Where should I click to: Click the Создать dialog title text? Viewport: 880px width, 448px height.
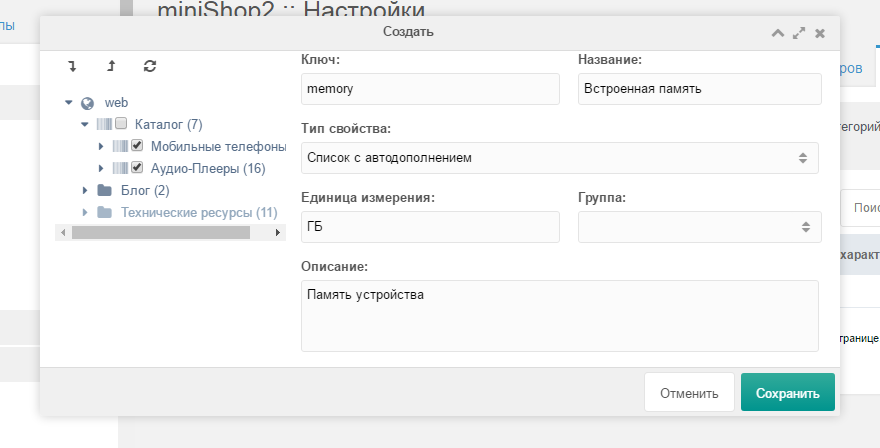tap(408, 32)
